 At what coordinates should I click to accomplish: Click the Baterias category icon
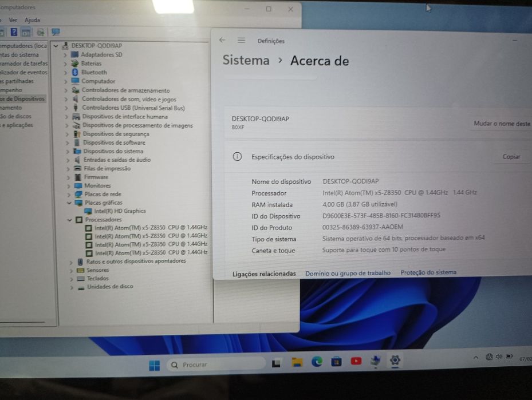coord(75,64)
